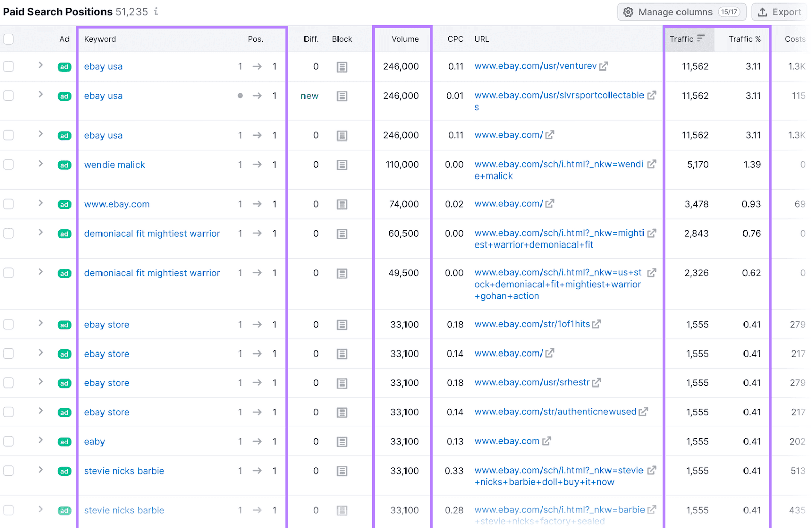View the ad block for the www.ebay.com keyword row

pyautogui.click(x=342, y=205)
